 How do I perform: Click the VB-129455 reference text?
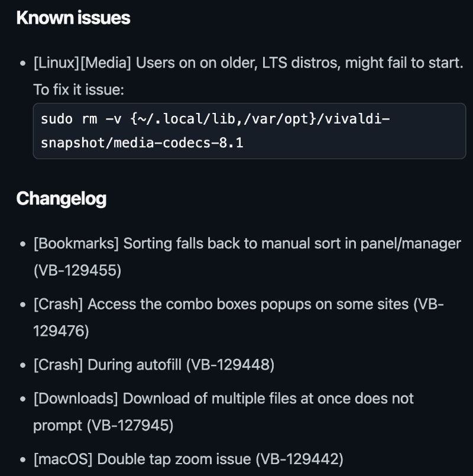[77, 270]
